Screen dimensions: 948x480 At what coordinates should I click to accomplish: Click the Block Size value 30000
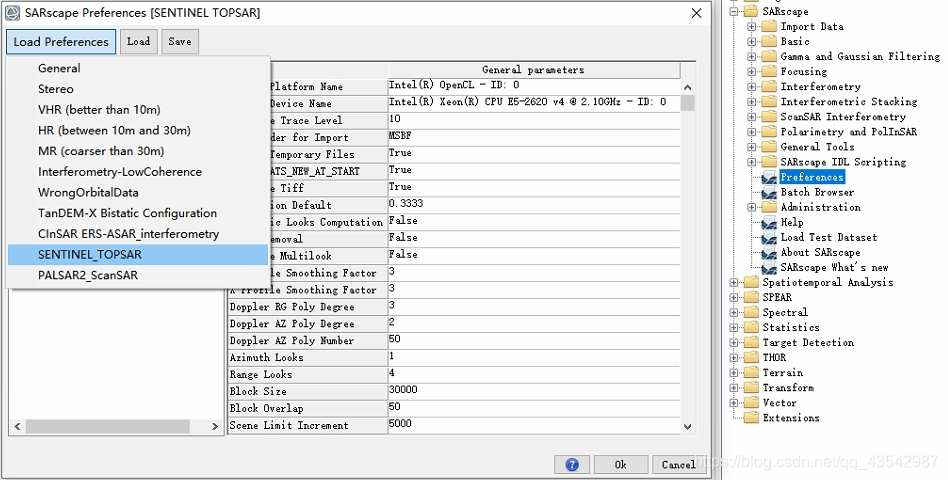[x=534, y=391]
